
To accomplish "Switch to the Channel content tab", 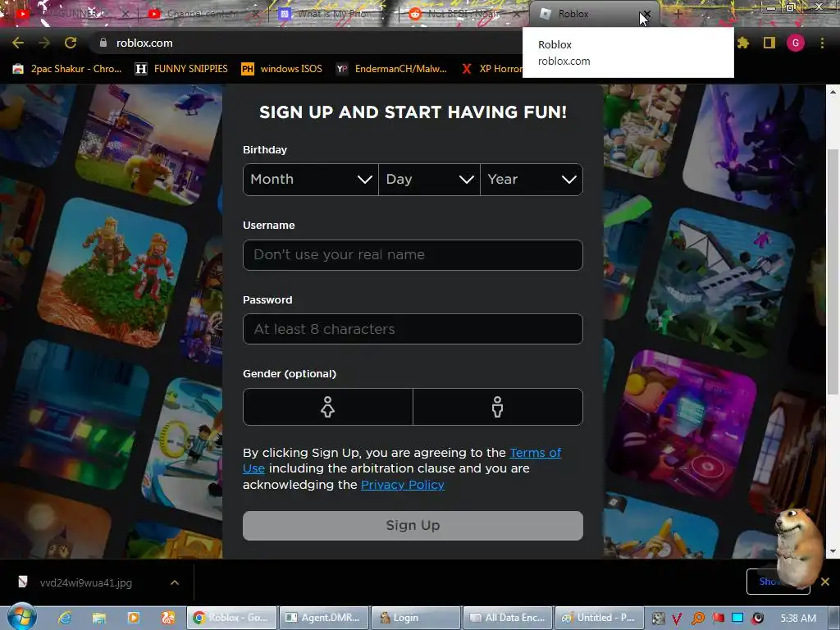I will (x=202, y=14).
